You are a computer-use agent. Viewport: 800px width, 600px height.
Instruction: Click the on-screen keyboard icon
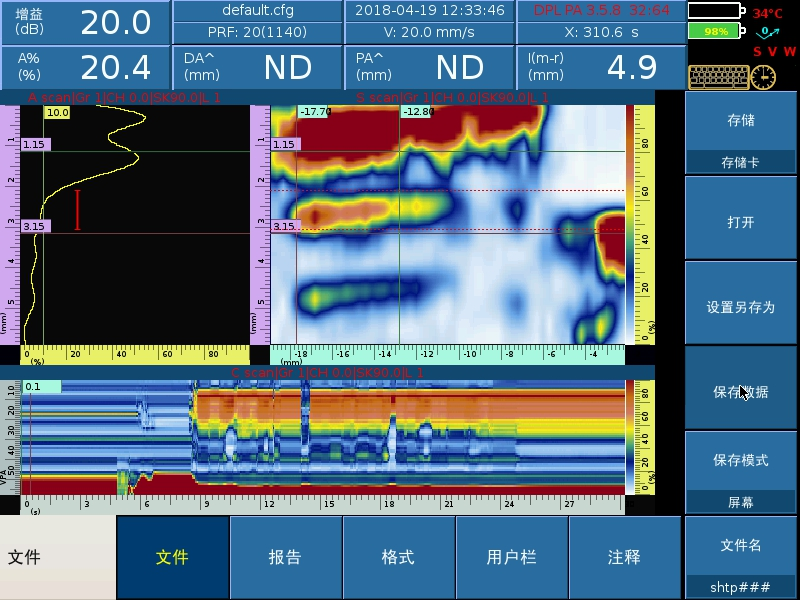[x=717, y=77]
